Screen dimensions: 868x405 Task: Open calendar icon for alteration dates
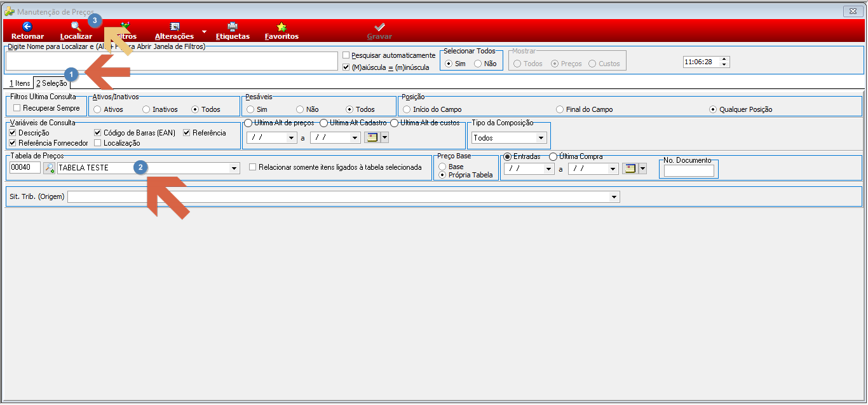371,137
